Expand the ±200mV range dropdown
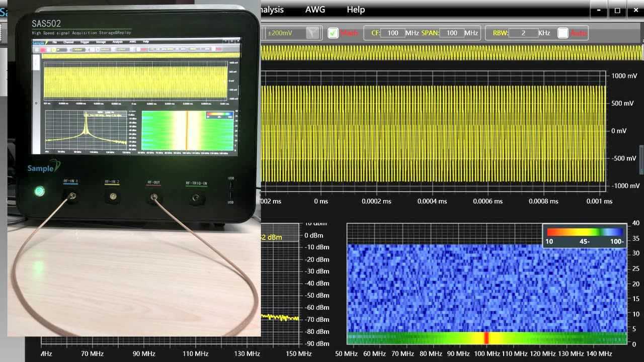Screen dimensions: 644x362 click(x=313, y=33)
